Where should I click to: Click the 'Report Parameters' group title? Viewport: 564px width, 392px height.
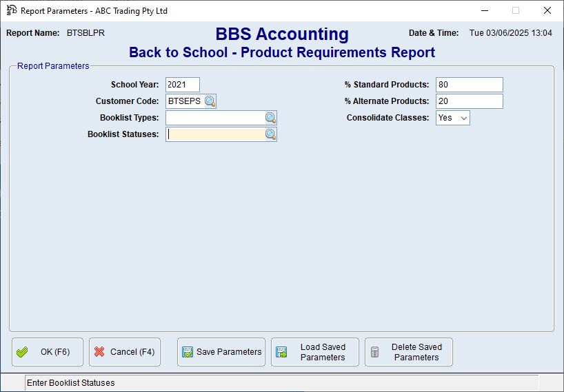point(53,66)
